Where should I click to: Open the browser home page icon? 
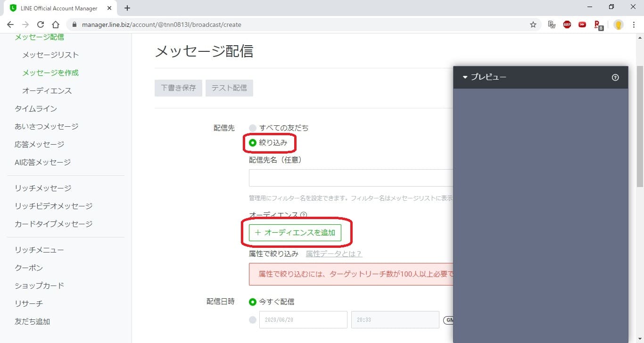[x=56, y=24]
